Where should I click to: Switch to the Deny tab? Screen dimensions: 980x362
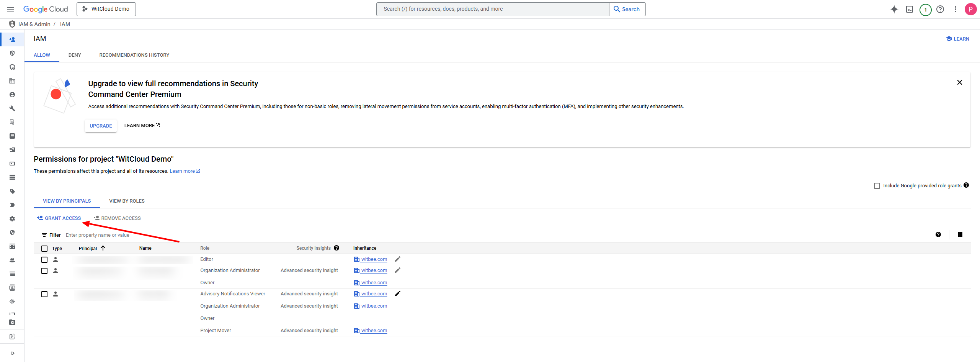[x=75, y=55]
